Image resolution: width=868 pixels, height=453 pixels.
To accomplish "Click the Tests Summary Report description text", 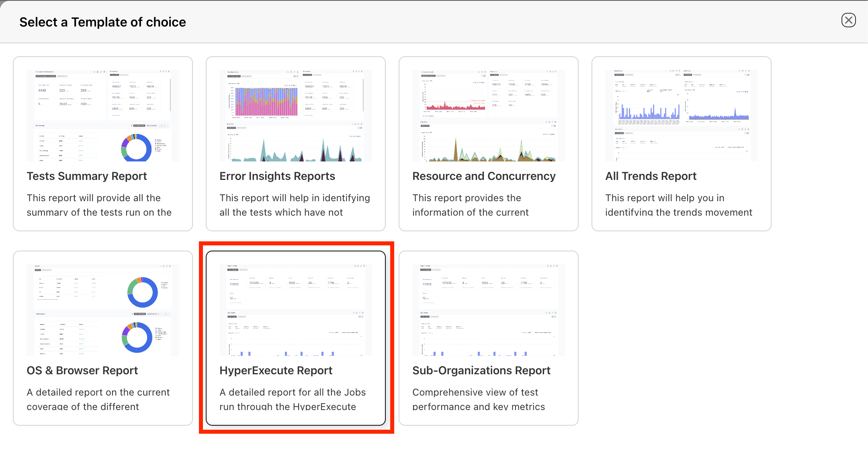I will click(99, 205).
